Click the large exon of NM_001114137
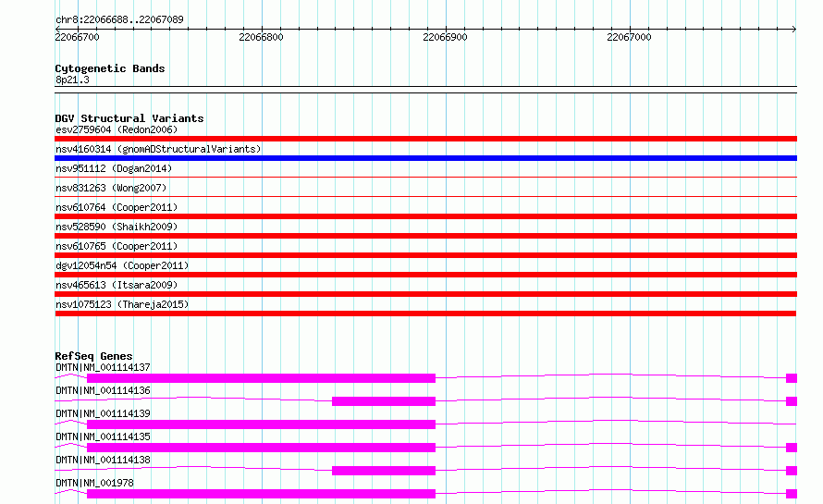Screen dimensions: 823x504 [x=261, y=378]
